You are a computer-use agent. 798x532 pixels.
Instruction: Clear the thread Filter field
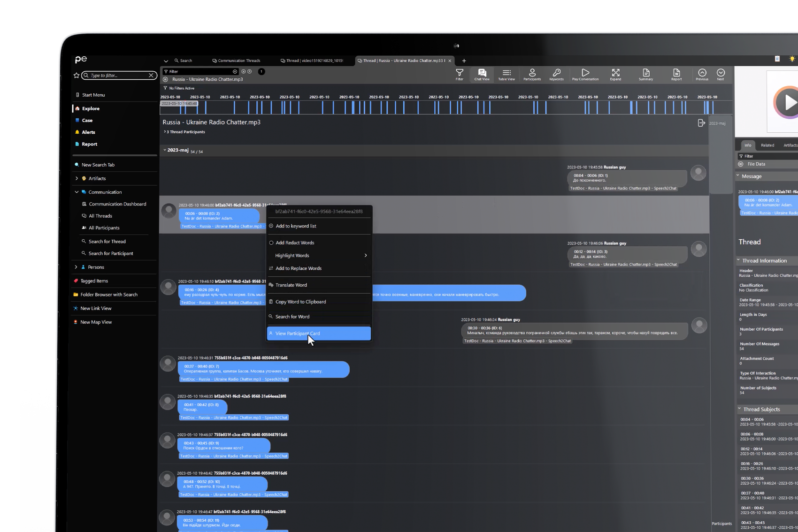(x=235, y=72)
